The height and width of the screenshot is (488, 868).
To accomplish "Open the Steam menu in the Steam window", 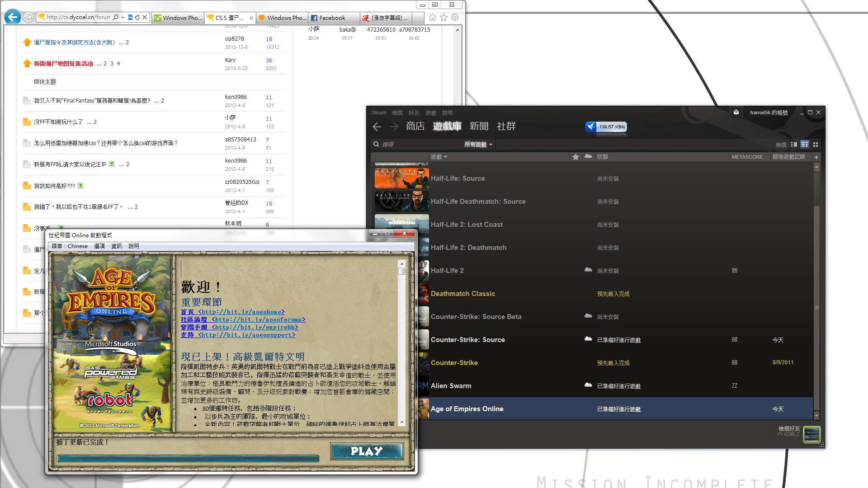I will (379, 113).
